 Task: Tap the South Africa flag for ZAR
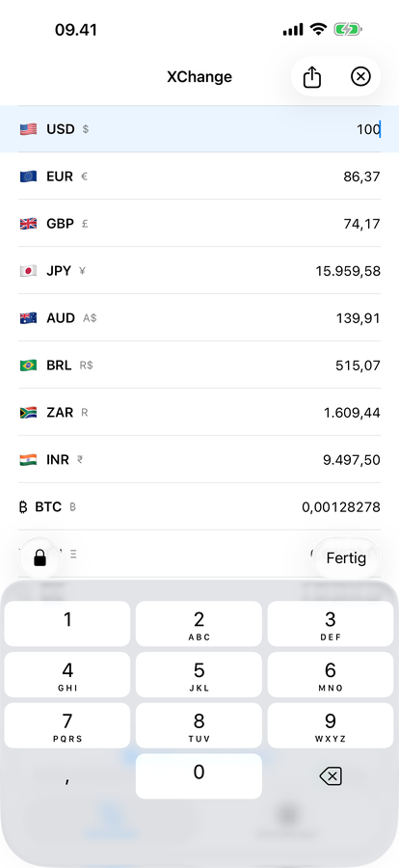28,413
